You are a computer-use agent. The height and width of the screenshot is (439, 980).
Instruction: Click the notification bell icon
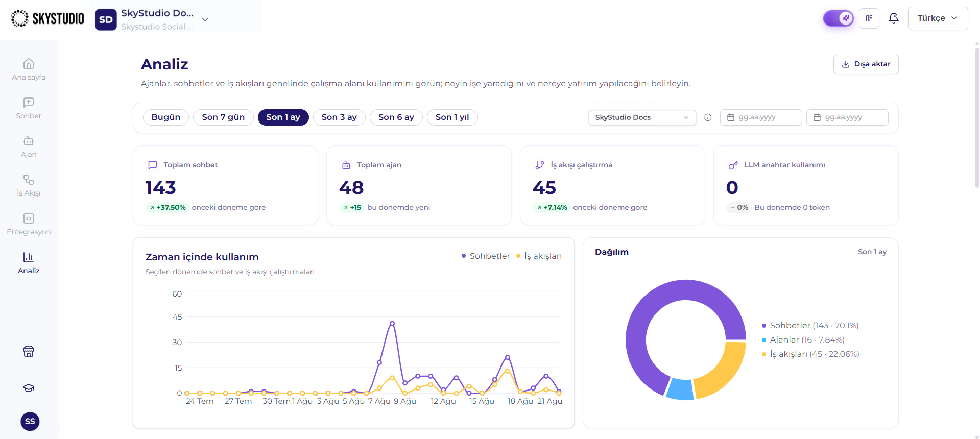pyautogui.click(x=894, y=18)
